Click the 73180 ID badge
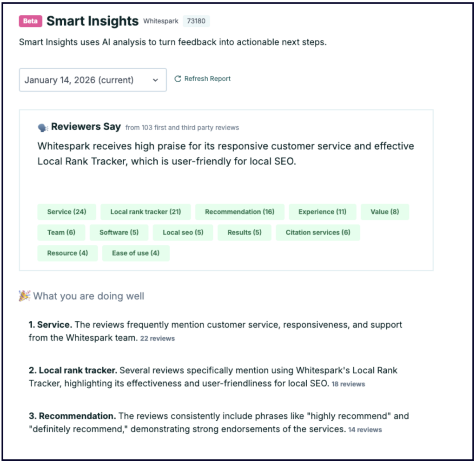 196,21
